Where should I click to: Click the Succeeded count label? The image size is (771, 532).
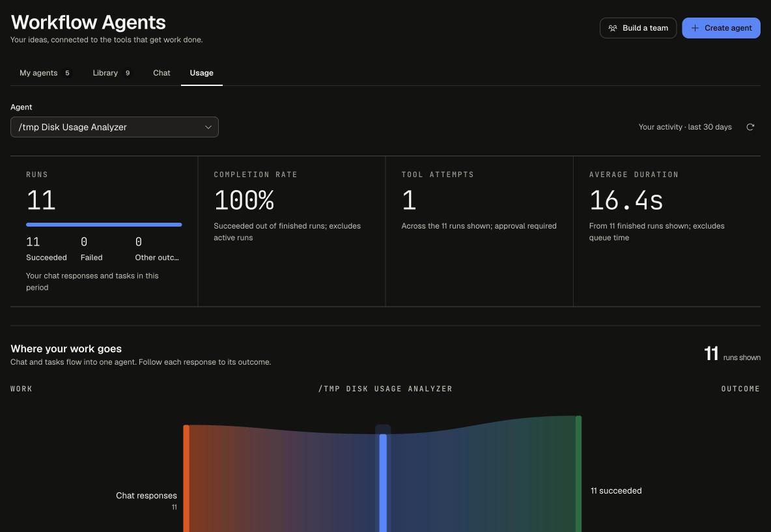tap(46, 257)
